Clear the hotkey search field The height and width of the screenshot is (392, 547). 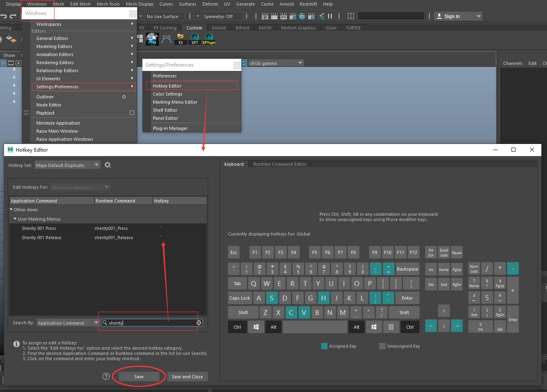[x=199, y=323]
